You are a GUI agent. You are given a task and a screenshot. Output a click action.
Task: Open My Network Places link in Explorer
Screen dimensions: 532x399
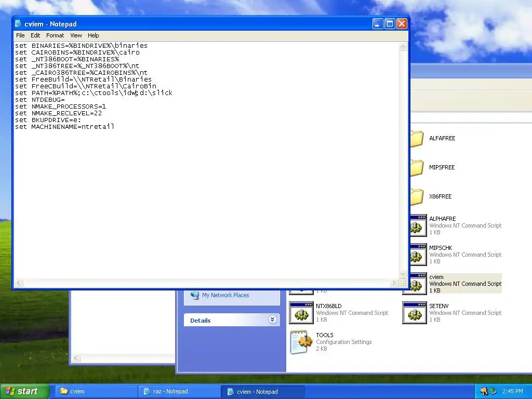click(x=225, y=295)
